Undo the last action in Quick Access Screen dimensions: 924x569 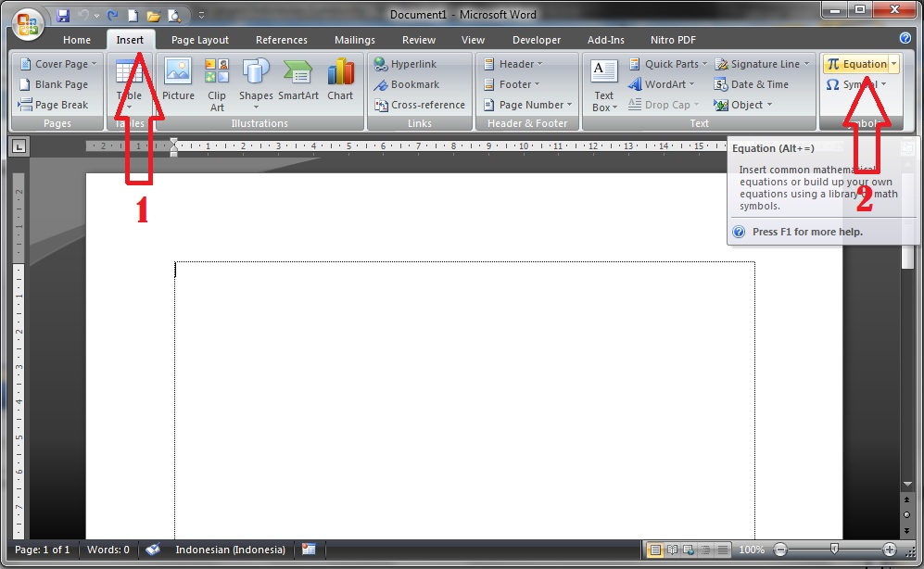click(x=83, y=16)
